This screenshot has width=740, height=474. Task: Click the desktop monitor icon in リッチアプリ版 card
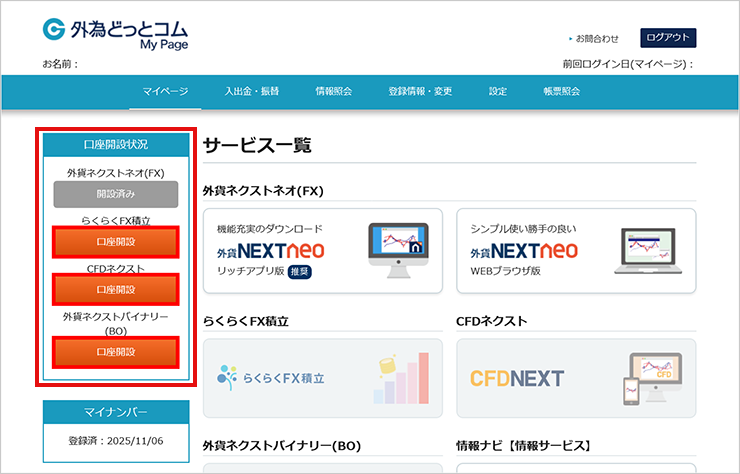399,250
